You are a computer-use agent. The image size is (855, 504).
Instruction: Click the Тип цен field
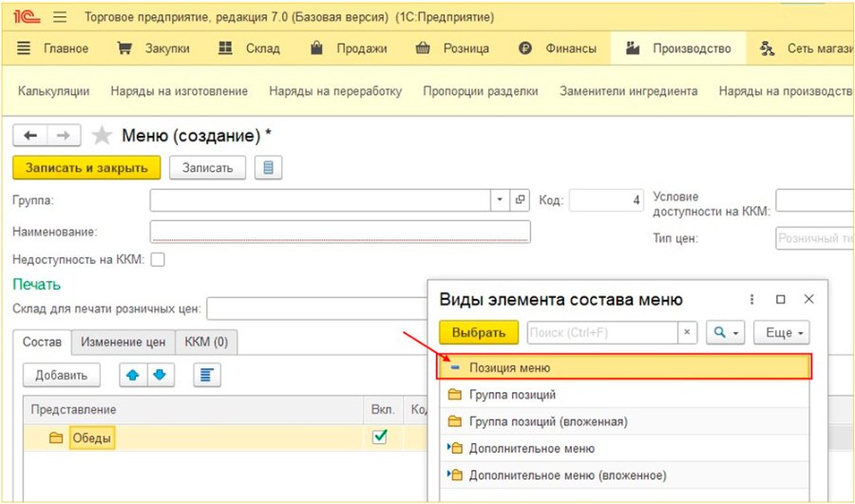coord(815,238)
